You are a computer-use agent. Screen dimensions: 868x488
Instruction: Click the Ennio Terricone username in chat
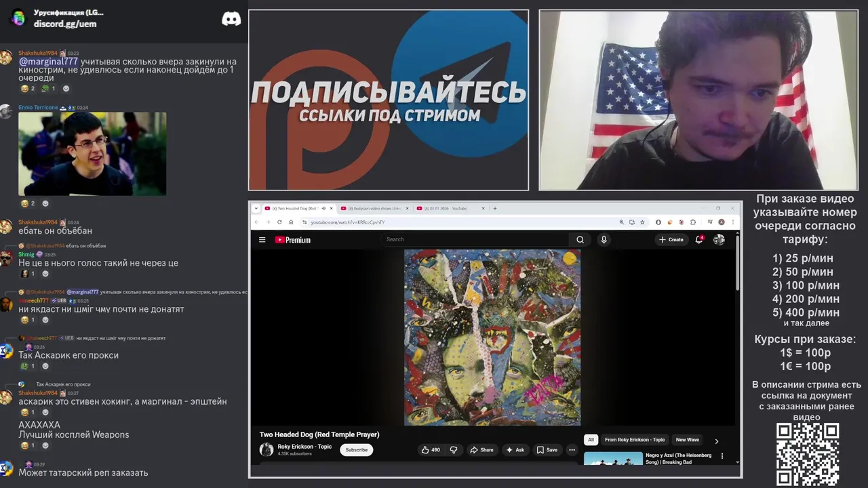click(38, 107)
